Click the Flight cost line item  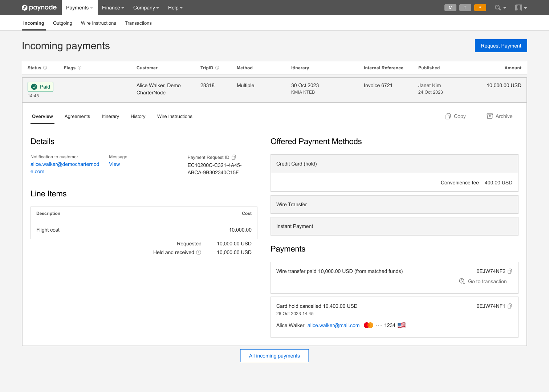(x=144, y=230)
